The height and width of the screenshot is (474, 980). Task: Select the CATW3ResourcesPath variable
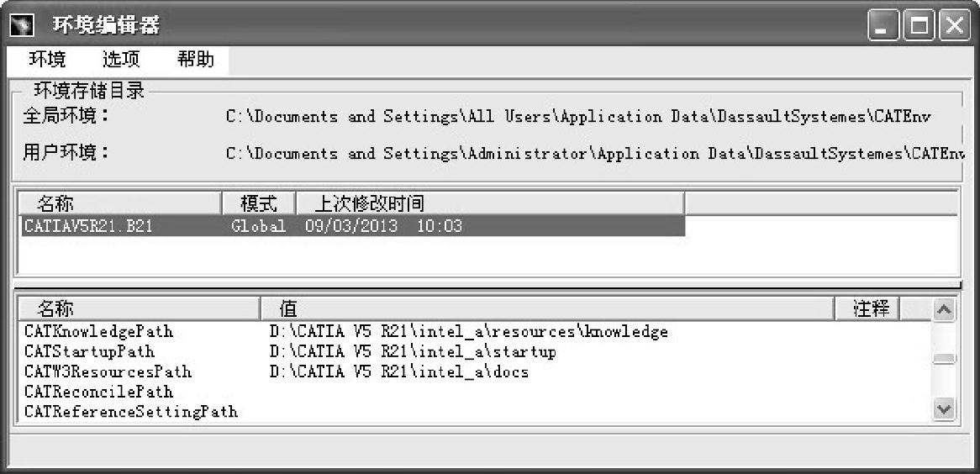[108, 372]
